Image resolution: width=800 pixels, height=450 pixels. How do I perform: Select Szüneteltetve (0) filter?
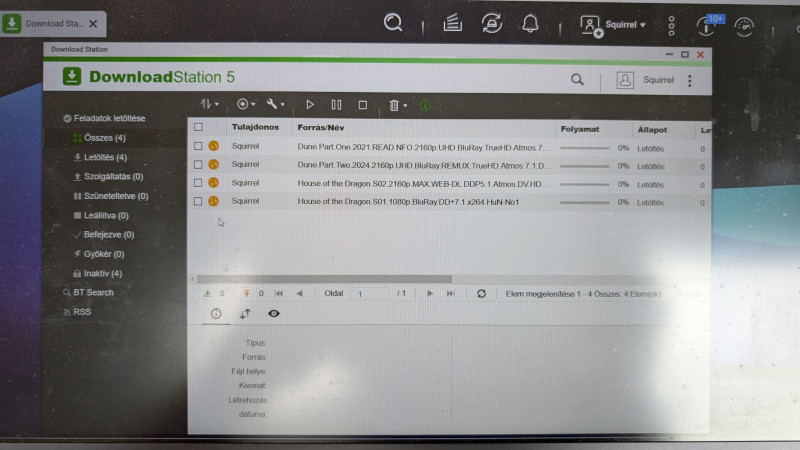coord(111,196)
